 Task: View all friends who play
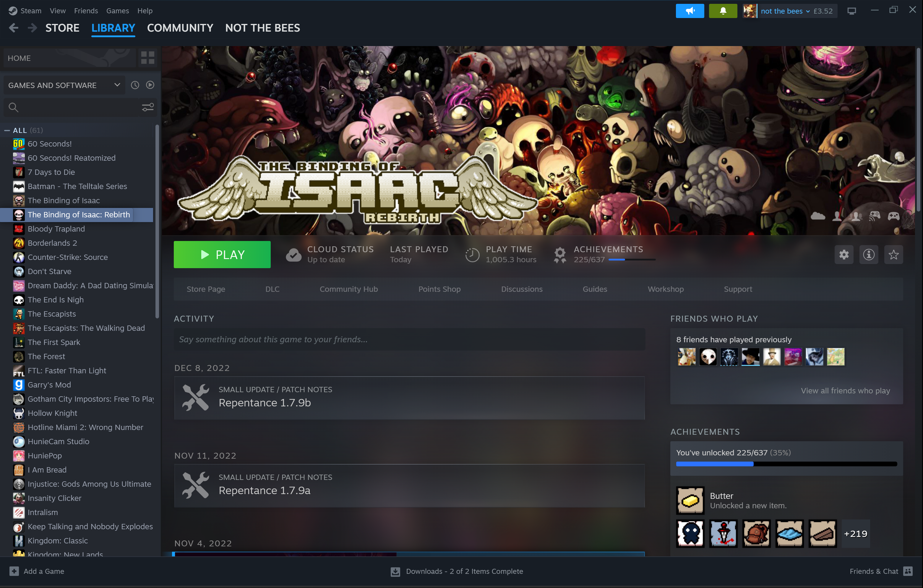845,391
